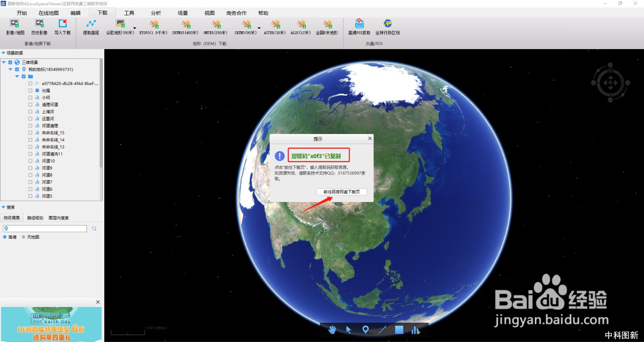Select the placemark pin tool in bottom toolbar

[x=365, y=330]
